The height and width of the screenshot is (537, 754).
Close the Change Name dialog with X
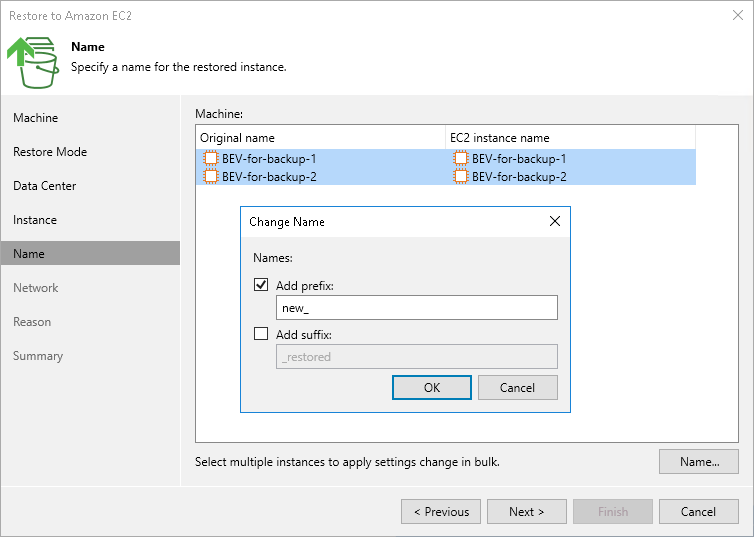click(555, 221)
